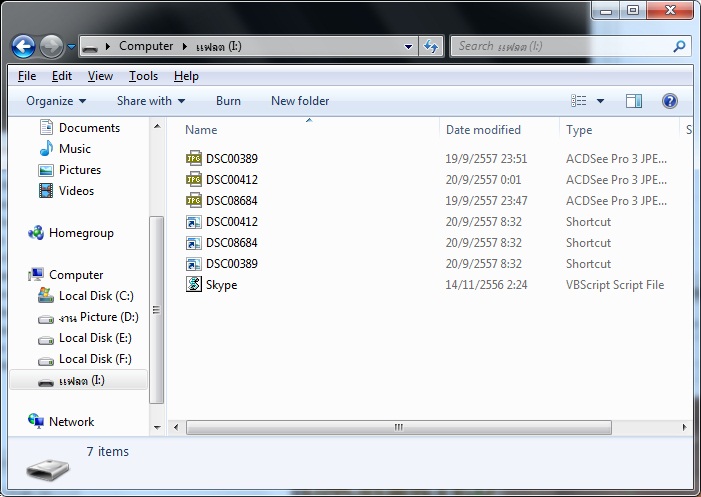Select Homegroup in navigation pane
This screenshot has width=701, height=497.
point(71,233)
